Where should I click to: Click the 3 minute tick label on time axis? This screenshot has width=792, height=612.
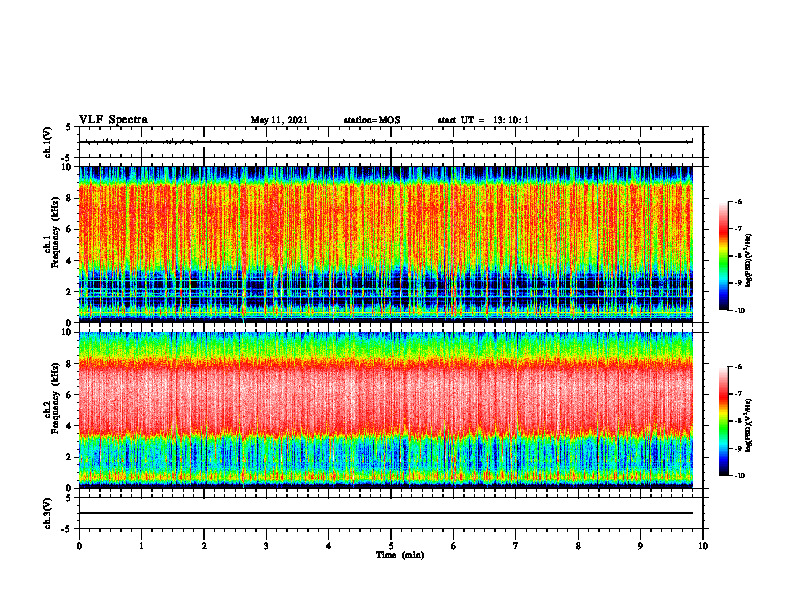(266, 546)
